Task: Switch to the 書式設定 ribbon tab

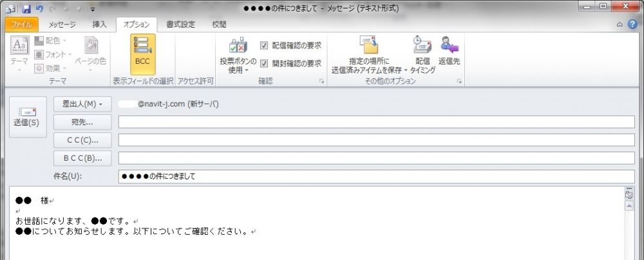Action: 180,25
